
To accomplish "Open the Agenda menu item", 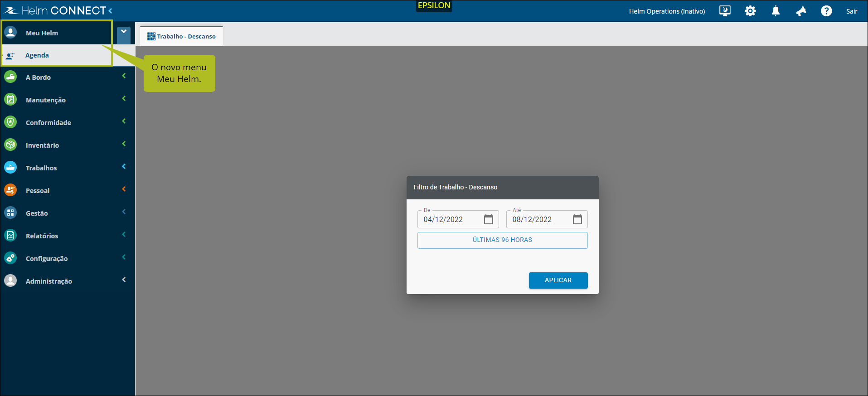I will pos(37,55).
